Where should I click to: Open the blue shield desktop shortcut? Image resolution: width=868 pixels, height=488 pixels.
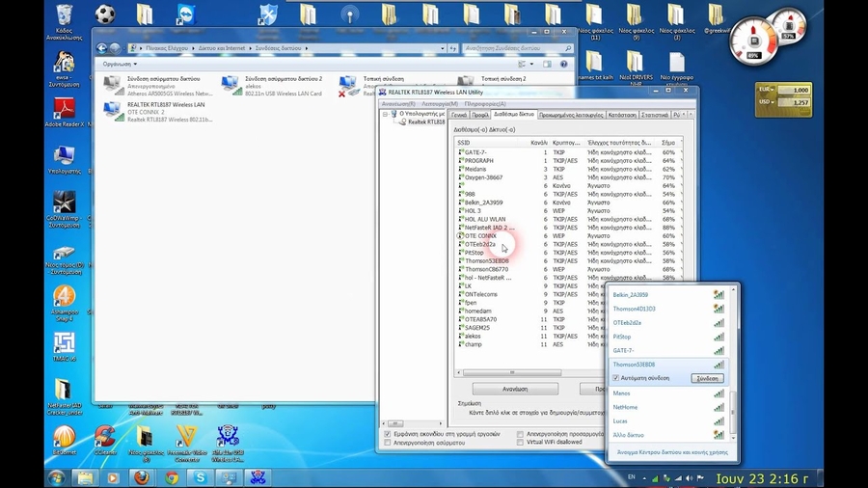click(x=268, y=14)
